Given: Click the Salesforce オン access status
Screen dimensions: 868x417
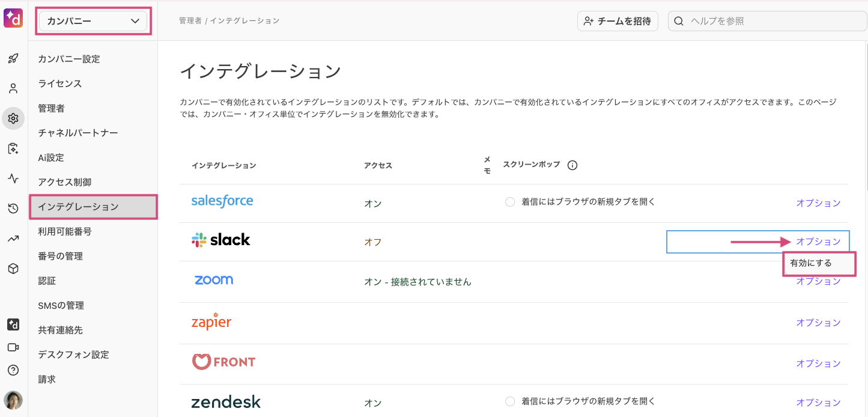Looking at the screenshot, I should point(373,204).
